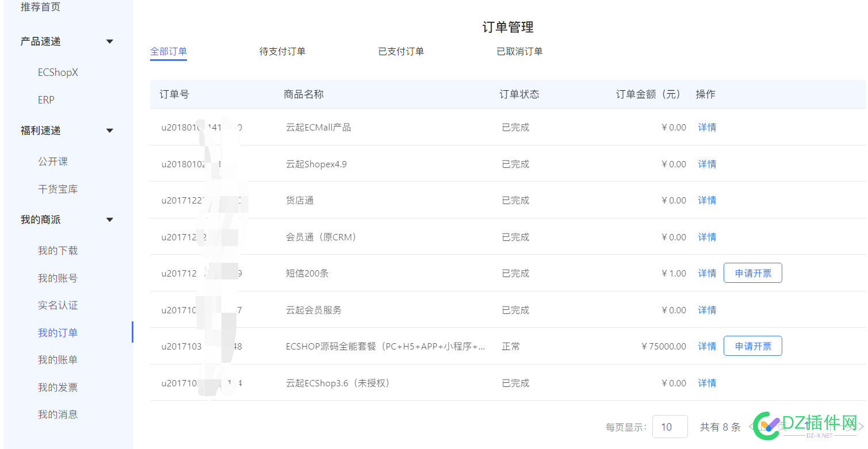Image resolution: width=868 pixels, height=449 pixels.
Task: Open 详情 for 货店通 order
Action: (x=707, y=201)
